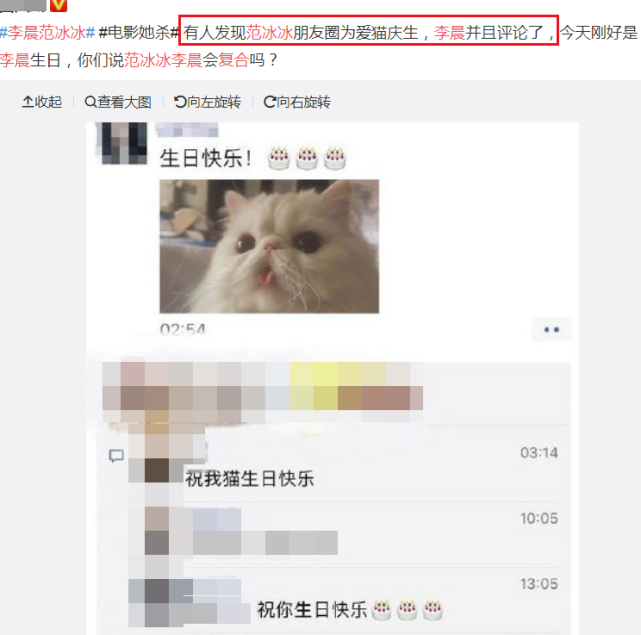
Task: Click the orange V verified badge
Action: pos(58,5)
